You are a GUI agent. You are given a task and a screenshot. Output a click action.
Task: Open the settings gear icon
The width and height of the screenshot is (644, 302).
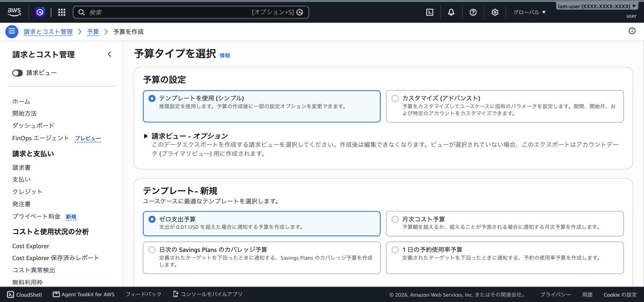(495, 12)
